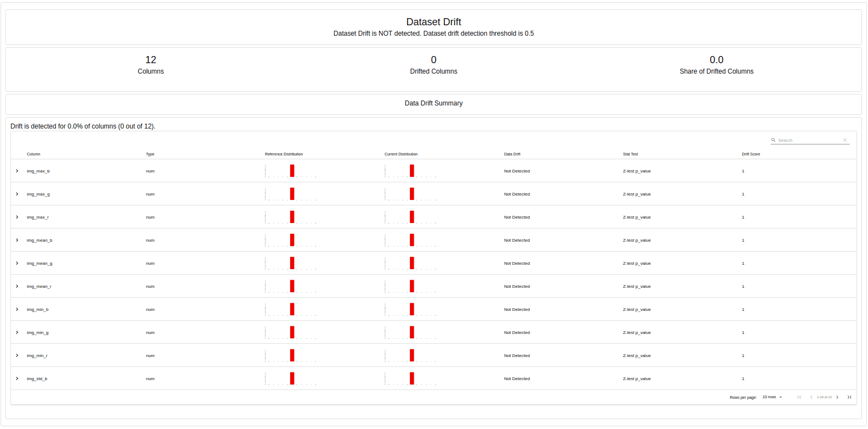This screenshot has width=868, height=429.
Task: Click the Rows per page label
Action: tap(743, 397)
